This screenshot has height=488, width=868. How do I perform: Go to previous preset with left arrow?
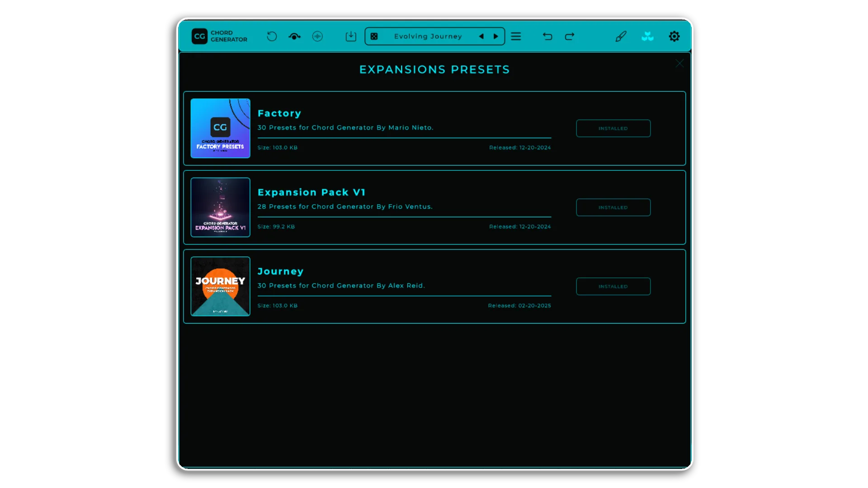point(481,36)
